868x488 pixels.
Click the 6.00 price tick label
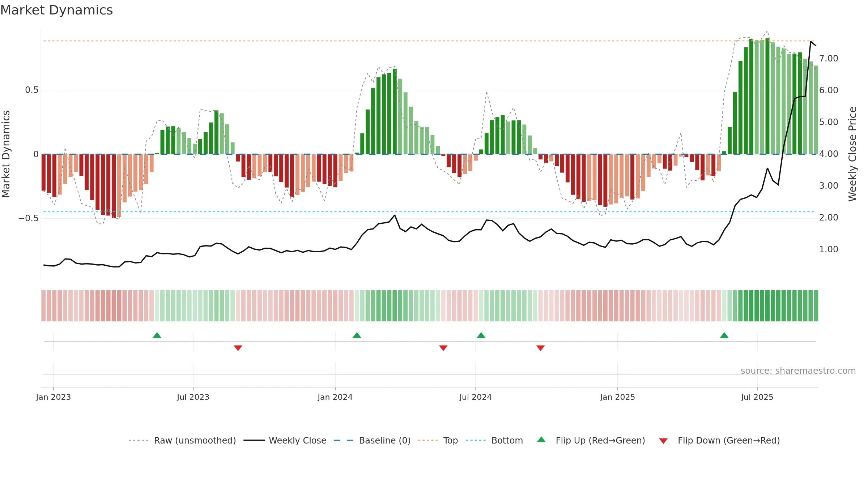[x=829, y=90]
